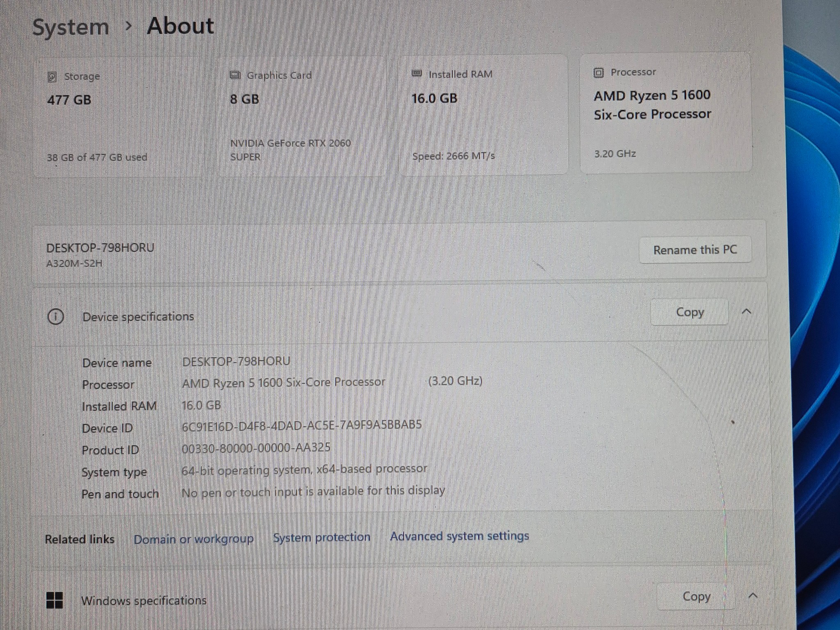Image resolution: width=840 pixels, height=630 pixels.
Task: Copy the Windows specifications
Action: [x=696, y=596]
